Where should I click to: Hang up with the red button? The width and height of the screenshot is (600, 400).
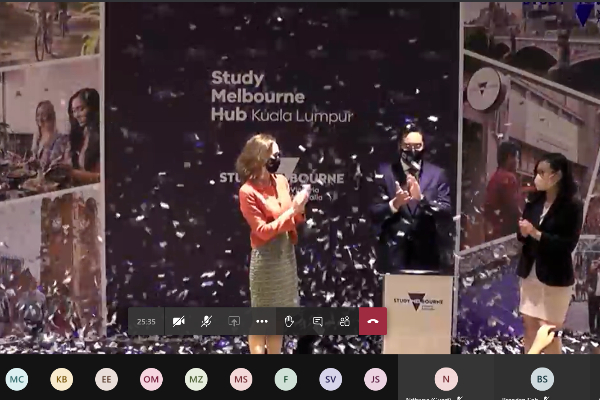pyautogui.click(x=373, y=321)
